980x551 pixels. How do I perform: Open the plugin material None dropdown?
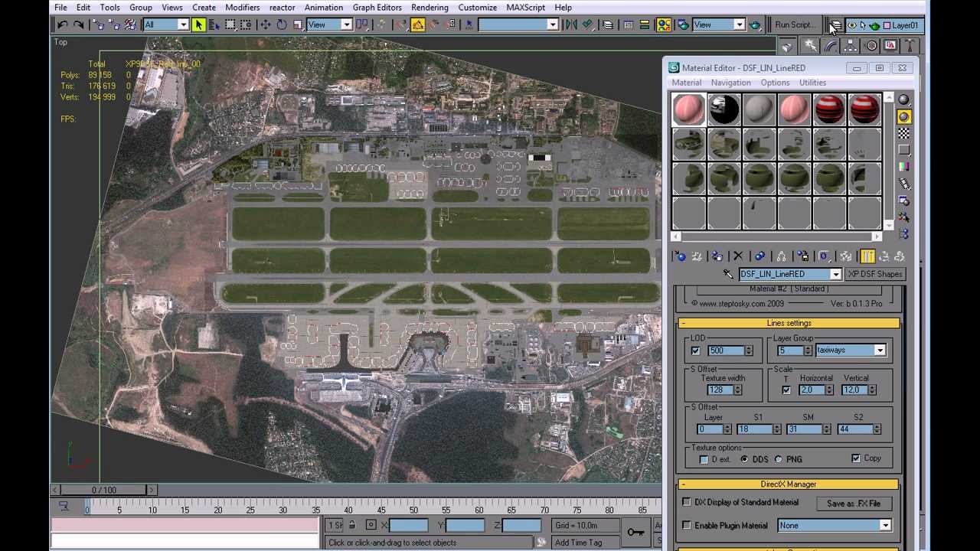pos(885,526)
